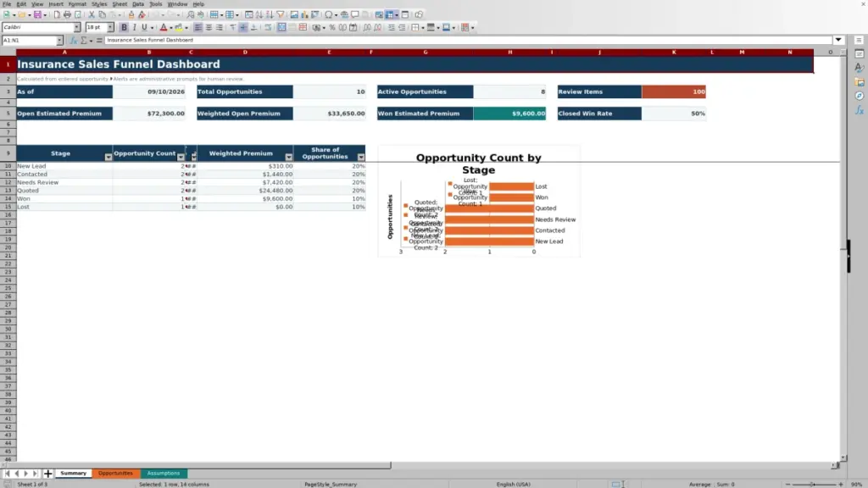Open the Stage column filter dropdown

(108, 157)
